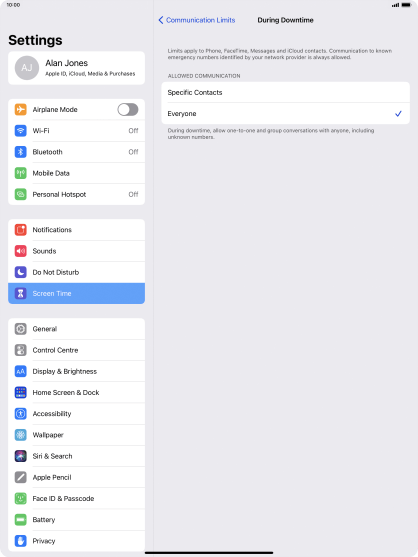
Task: Open the Siri & Search icon
Action: [21, 456]
